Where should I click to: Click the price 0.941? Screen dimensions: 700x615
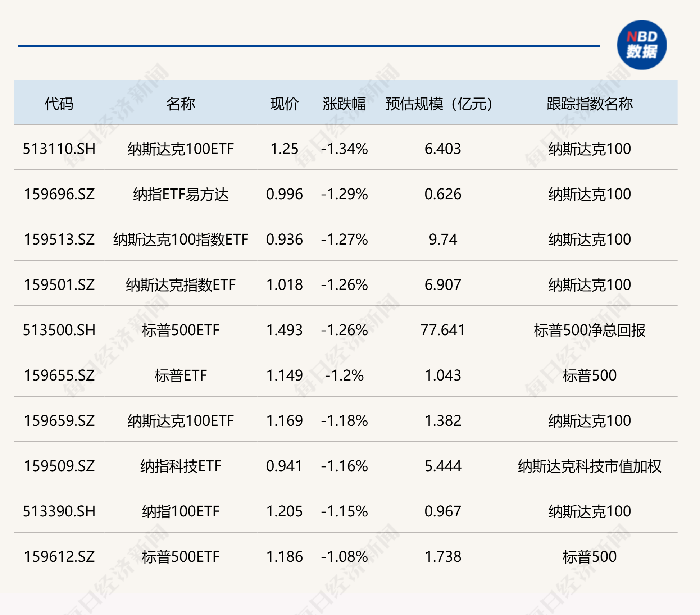(x=284, y=466)
